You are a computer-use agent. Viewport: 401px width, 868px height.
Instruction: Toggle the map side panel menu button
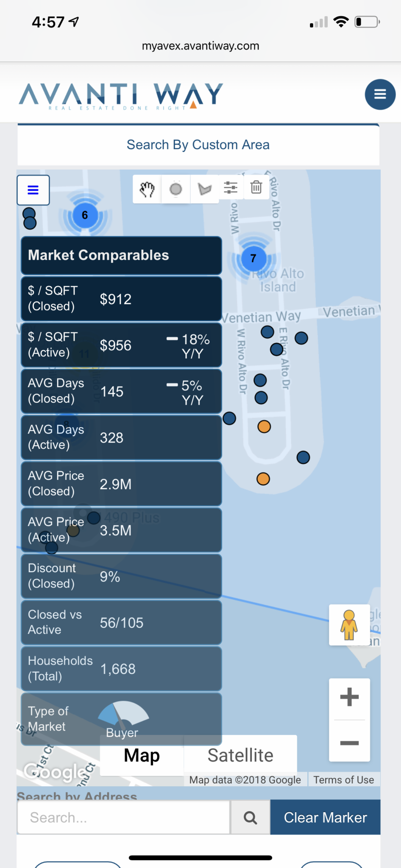pyautogui.click(x=33, y=190)
